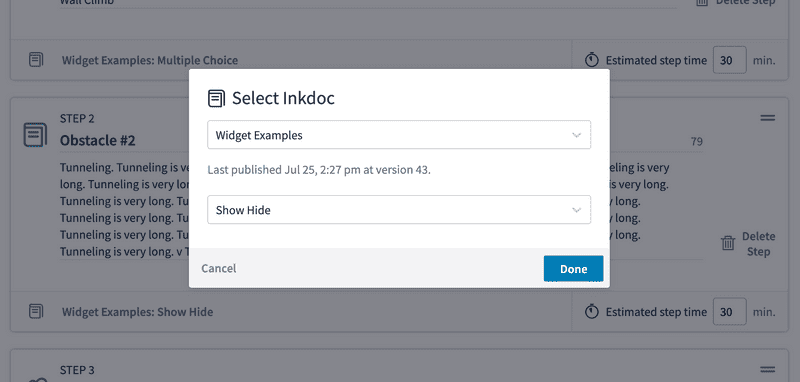The width and height of the screenshot is (800, 382).
Task: Click the Inkdoc icon beside Widget Examples: Multiple Choice
Action: (x=36, y=60)
